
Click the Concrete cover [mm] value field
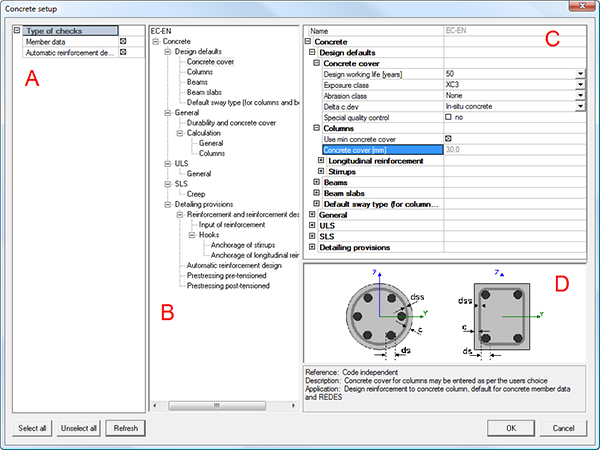[510, 149]
